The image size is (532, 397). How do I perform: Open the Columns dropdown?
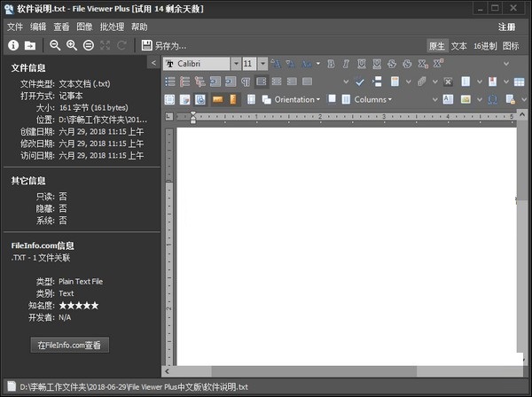(x=367, y=99)
